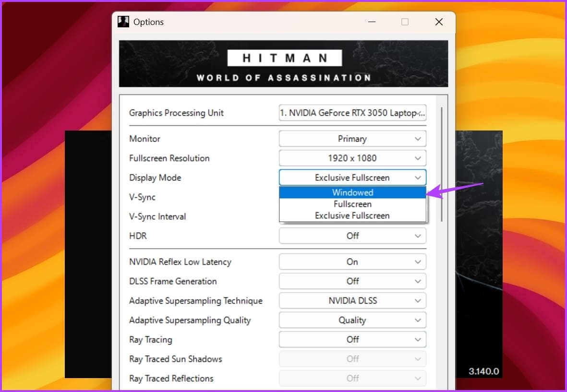Click the HITMAN World of Assassination banner
Viewport: 567px width, 392px height.
[x=283, y=64]
